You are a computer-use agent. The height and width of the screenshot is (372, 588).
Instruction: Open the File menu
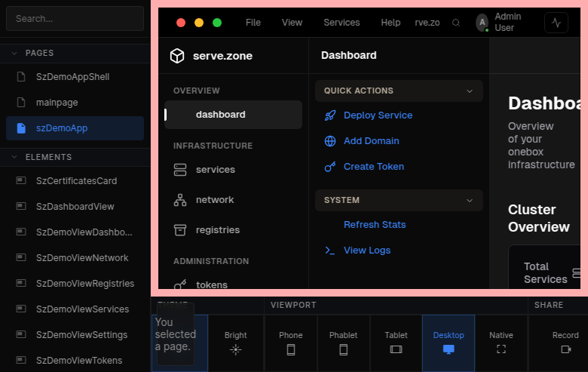click(253, 23)
